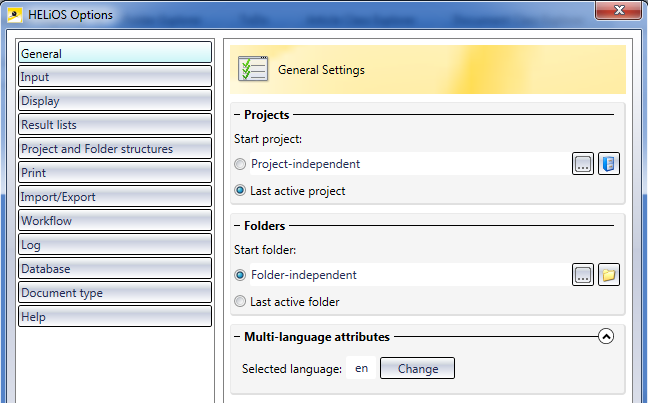Click the blue project book icon
The image size is (648, 403).
tap(609, 164)
